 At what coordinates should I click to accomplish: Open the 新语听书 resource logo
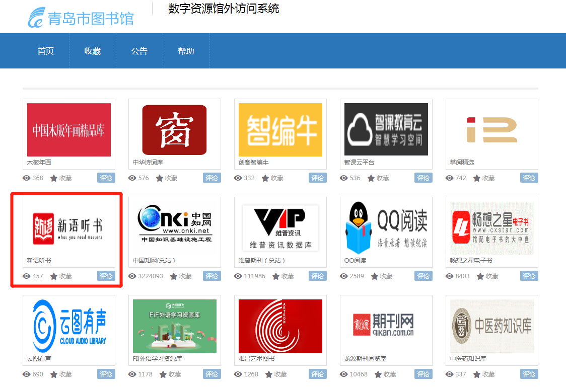pyautogui.click(x=67, y=228)
